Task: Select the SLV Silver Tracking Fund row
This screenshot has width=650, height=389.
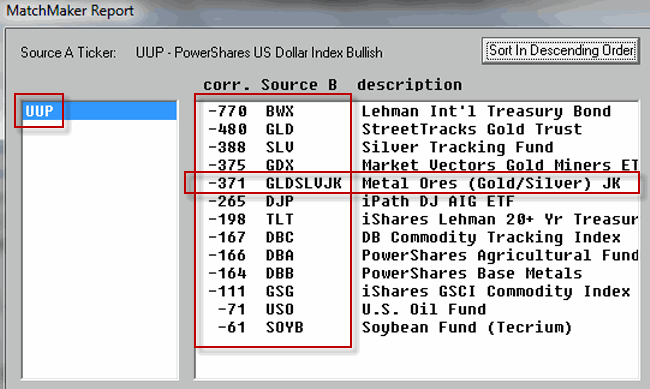Action: tap(417, 147)
